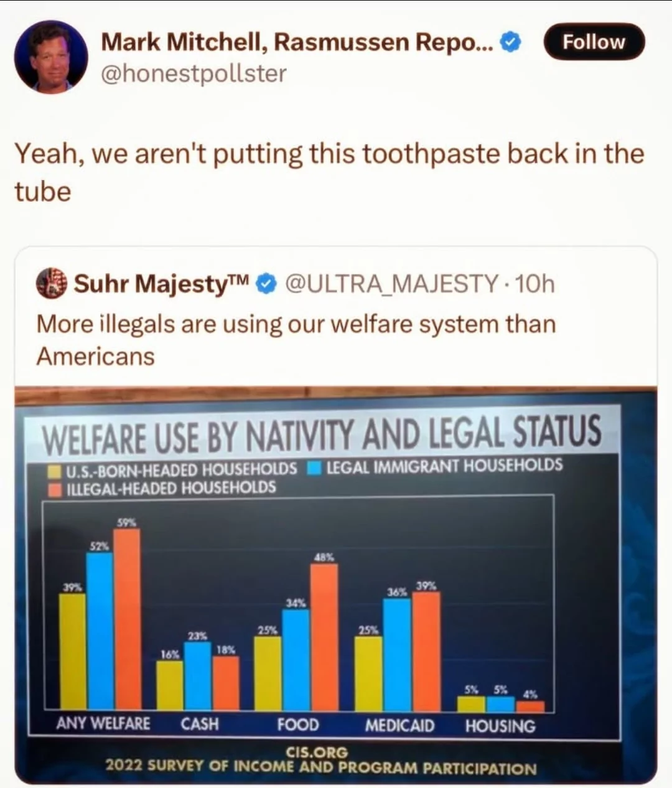The width and height of the screenshot is (672, 788).
Task: Open the quoted post text about welfare system
Action: click(x=296, y=340)
